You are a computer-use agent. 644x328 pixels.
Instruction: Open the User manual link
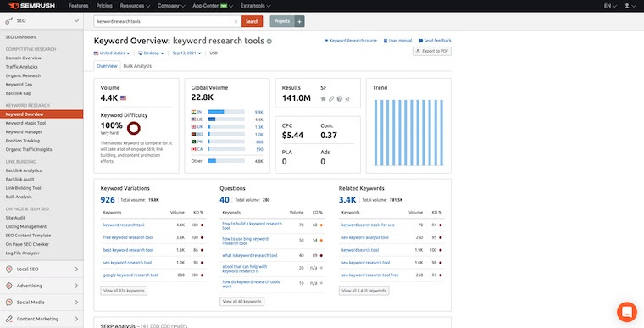[x=397, y=41]
